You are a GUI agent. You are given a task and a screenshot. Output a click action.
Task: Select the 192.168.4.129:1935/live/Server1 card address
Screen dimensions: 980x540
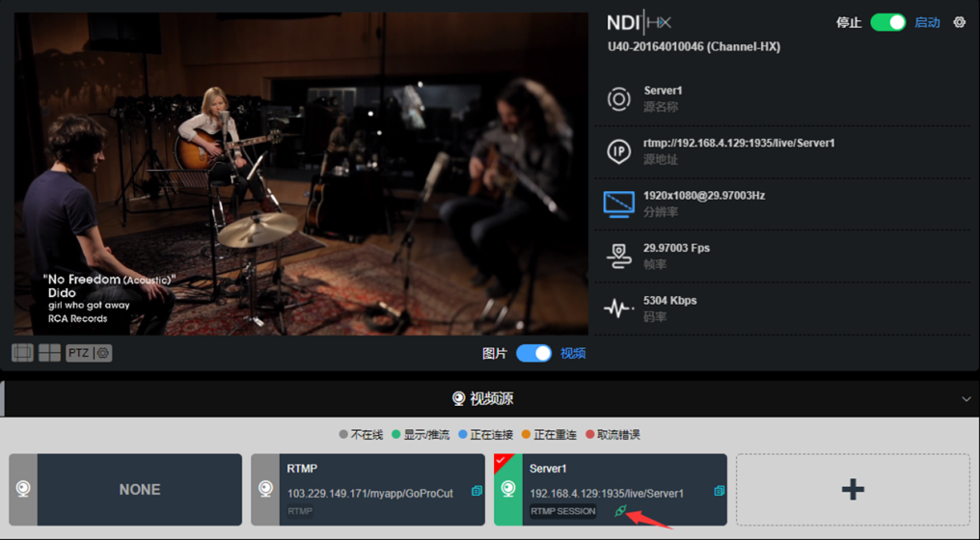607,494
